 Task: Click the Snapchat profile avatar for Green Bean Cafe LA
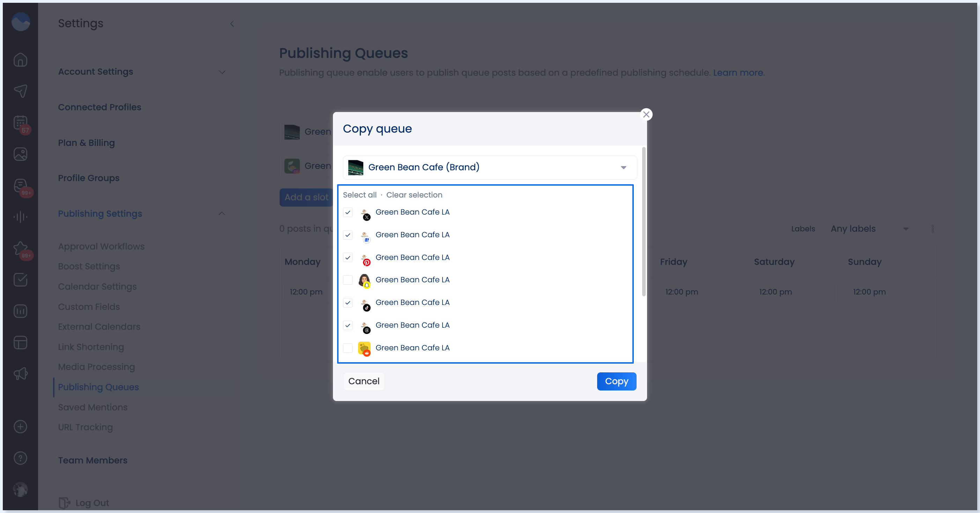[364, 281]
